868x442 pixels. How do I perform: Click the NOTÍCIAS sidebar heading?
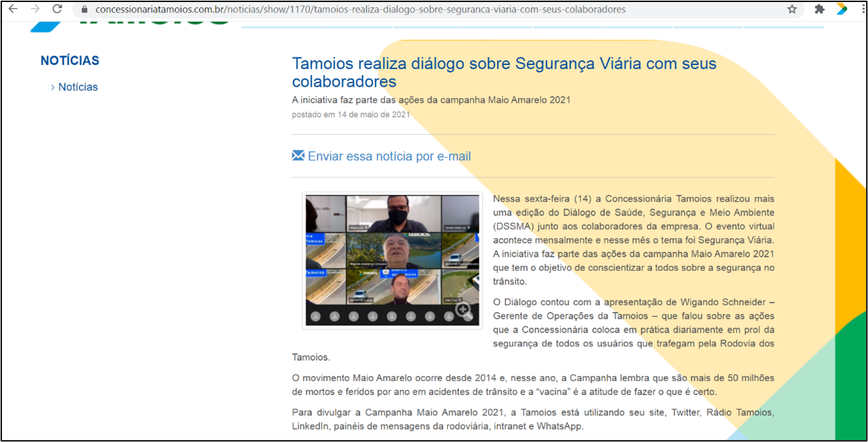point(70,60)
